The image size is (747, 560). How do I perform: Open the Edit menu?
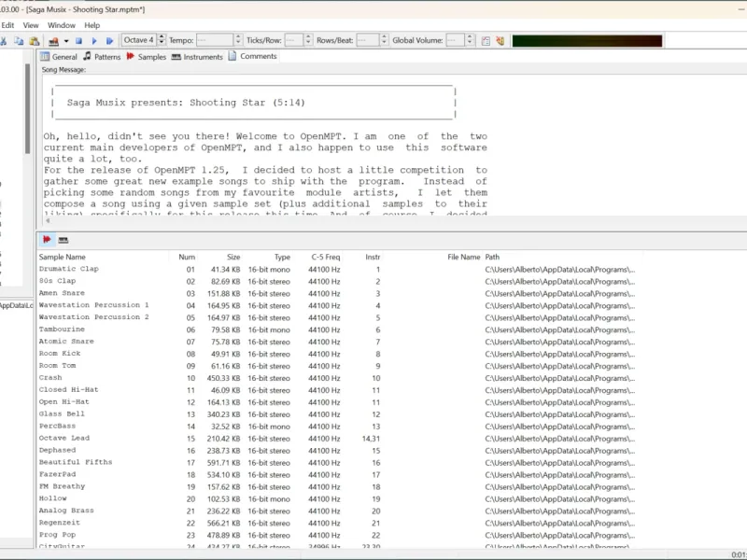pos(7,25)
